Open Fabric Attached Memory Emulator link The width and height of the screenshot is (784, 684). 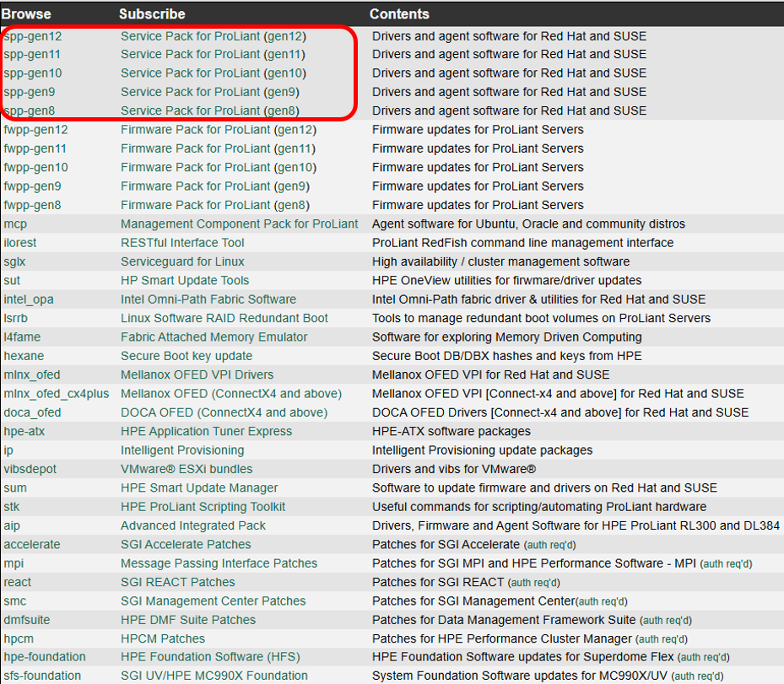pos(214,337)
